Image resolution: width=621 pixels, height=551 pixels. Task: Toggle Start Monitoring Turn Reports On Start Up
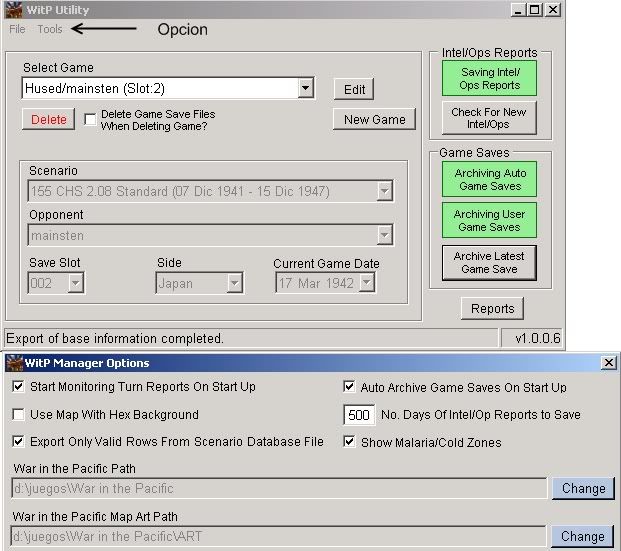tap(18, 387)
